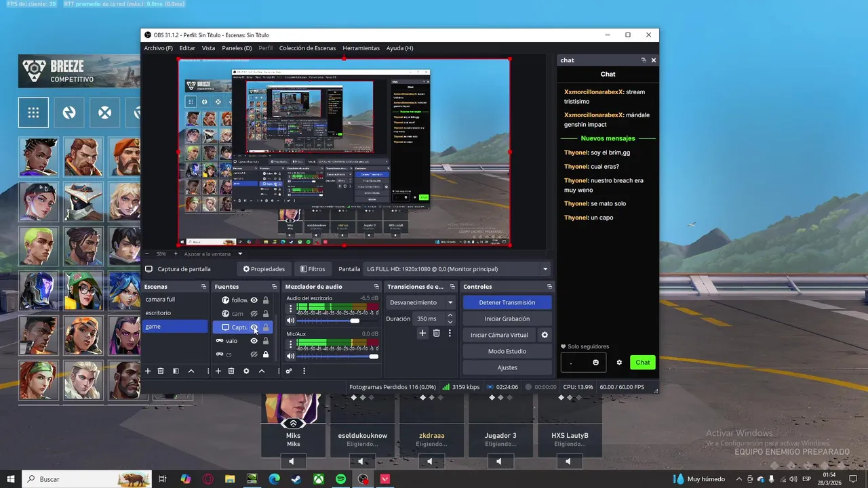868x488 pixels.
Task: Open the Archivo menu
Action: [158, 48]
